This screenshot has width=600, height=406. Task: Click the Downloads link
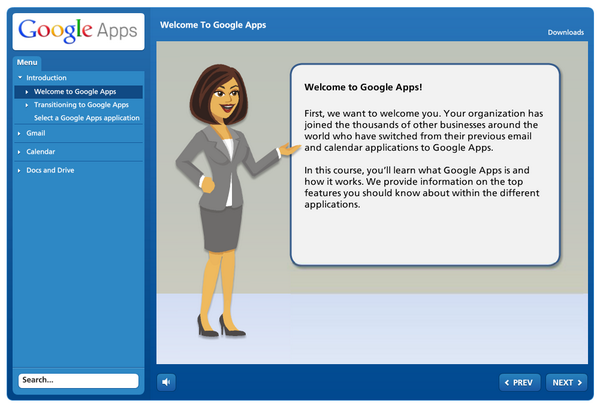[566, 33]
